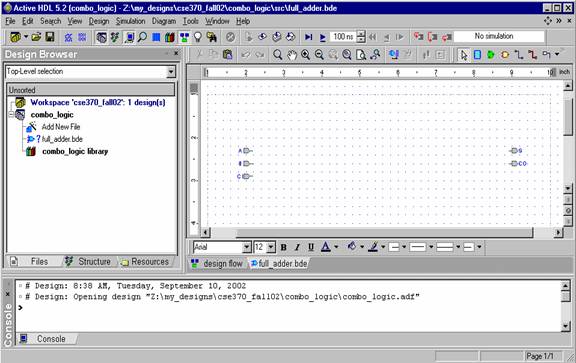The height and width of the screenshot is (363, 576).
Task: Toggle Bold text formatting
Action: (283, 247)
